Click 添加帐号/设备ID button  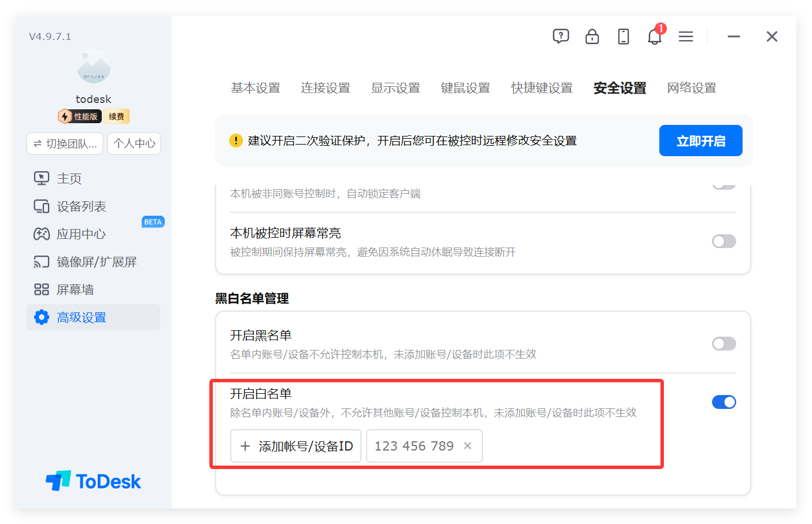point(296,446)
